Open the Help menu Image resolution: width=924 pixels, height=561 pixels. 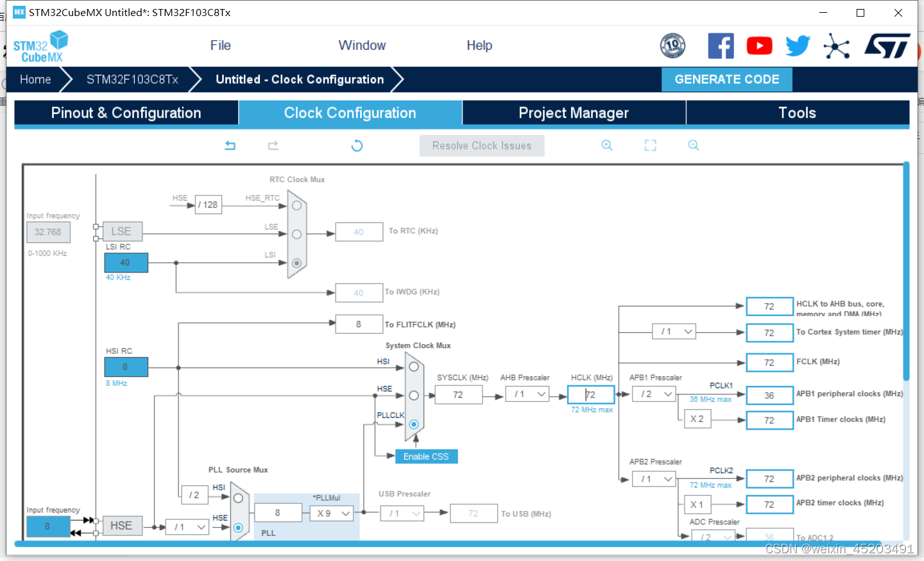[x=479, y=46]
